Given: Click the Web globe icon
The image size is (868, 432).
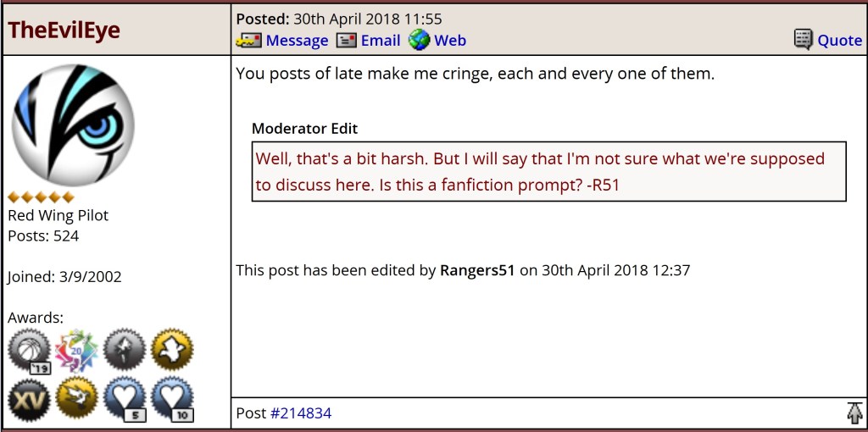Looking at the screenshot, I should [x=419, y=40].
